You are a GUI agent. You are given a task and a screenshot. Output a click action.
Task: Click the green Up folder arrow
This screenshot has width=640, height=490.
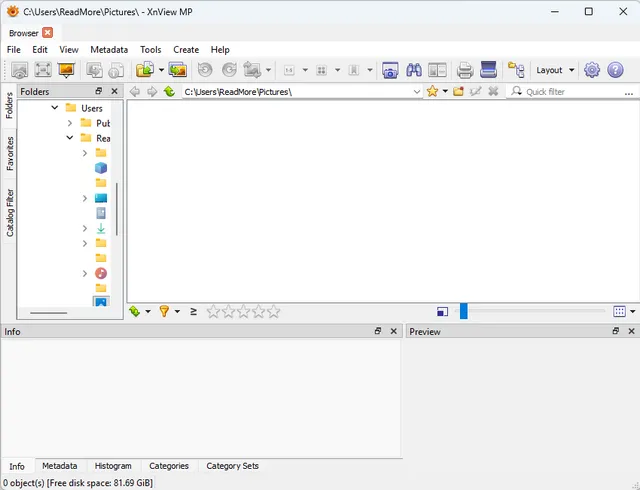tap(170, 91)
